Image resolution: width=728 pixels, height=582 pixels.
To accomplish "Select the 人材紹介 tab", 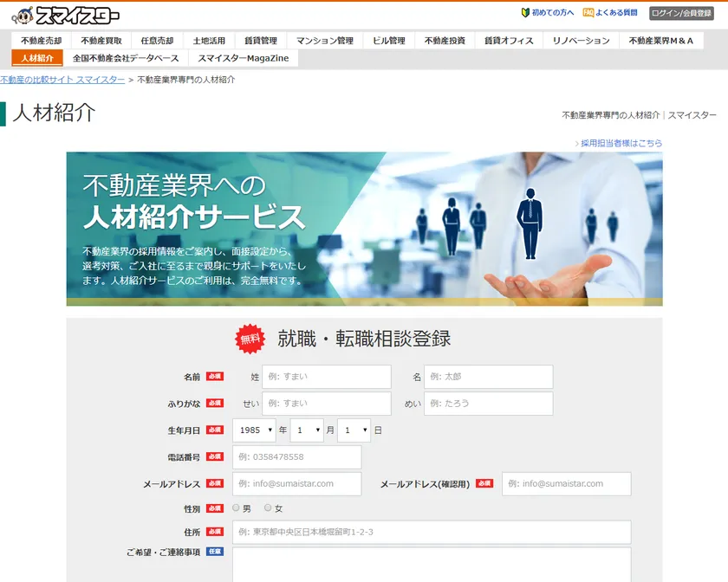I will tap(37, 58).
